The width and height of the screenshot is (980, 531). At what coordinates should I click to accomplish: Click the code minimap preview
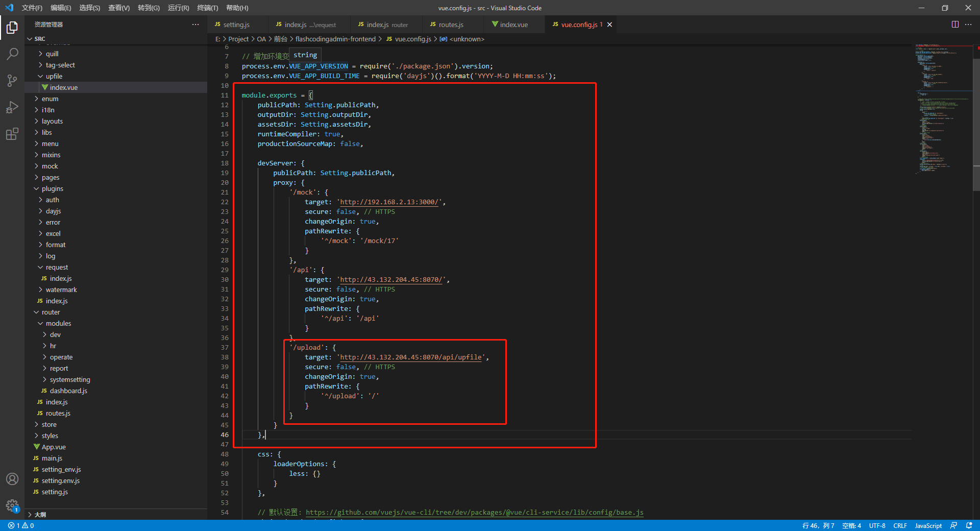(942, 108)
